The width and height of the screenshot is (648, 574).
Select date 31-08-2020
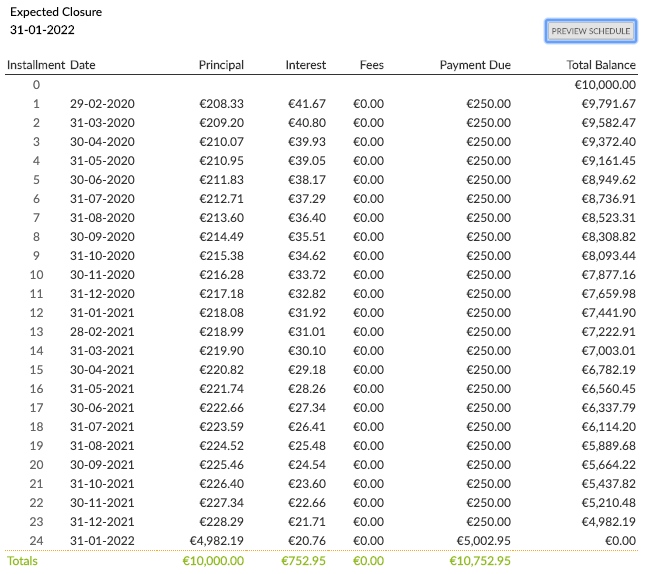pos(102,218)
